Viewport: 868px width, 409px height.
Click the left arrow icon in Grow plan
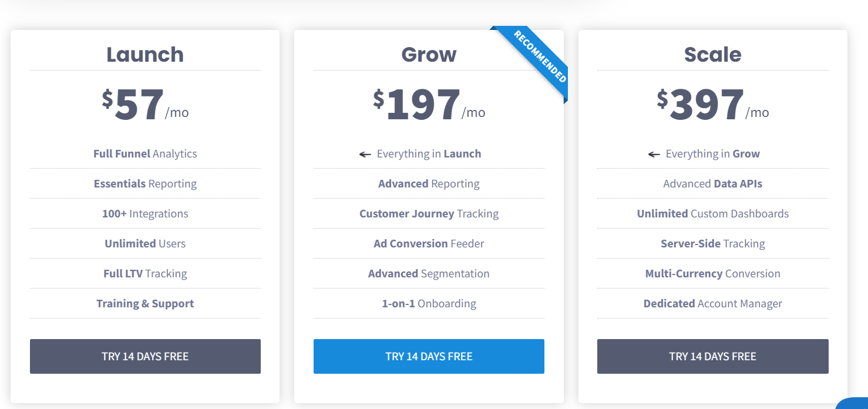[x=365, y=155]
